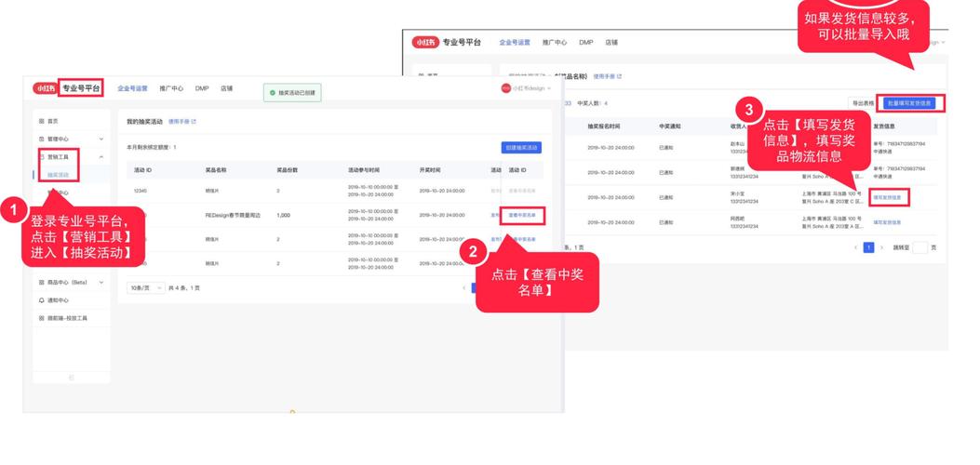Click the 首页 home icon in the sidebar

[41, 121]
